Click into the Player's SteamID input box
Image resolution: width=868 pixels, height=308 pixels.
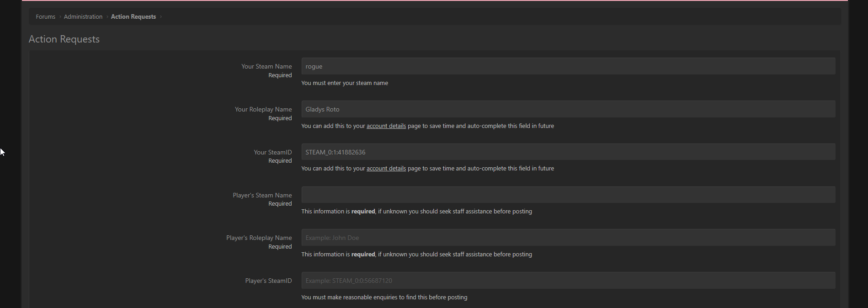(x=568, y=281)
